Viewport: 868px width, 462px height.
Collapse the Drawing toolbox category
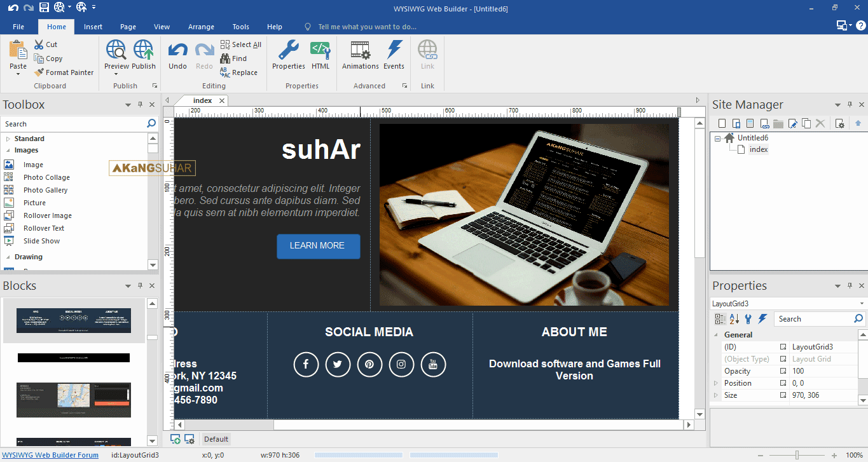point(8,257)
